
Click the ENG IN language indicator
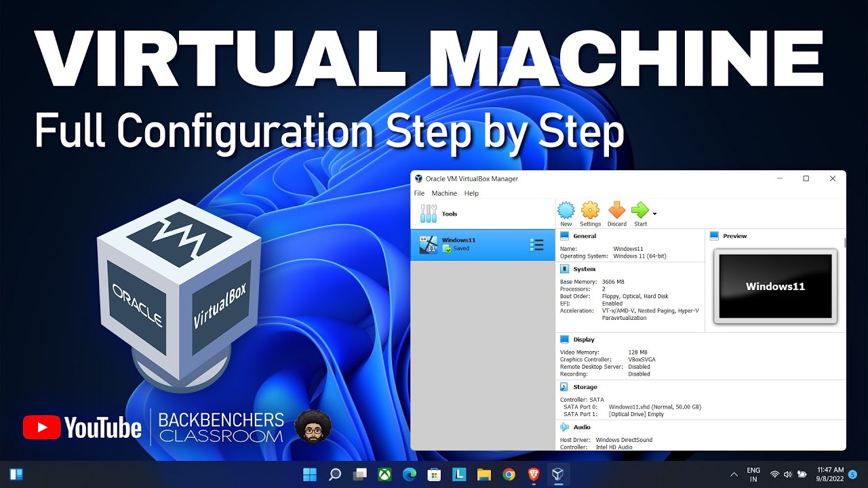(x=753, y=474)
